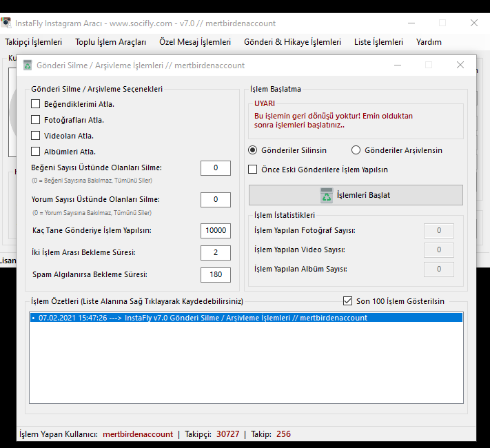Screen dimensions: 490x448
Task: Click the yorum sayısına bakılmaz hint text
Action: click(x=92, y=212)
